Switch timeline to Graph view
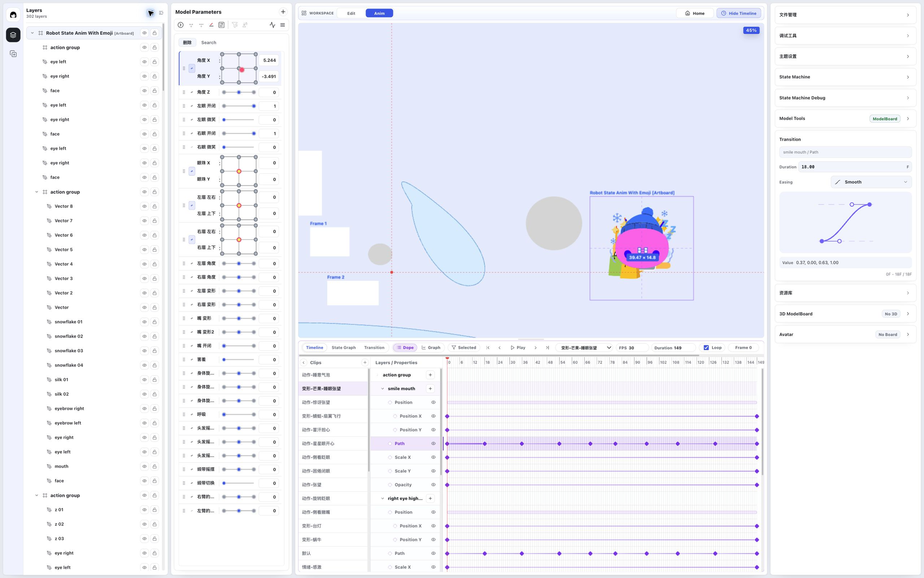Viewport: 924px width, 578px height. coord(431,348)
